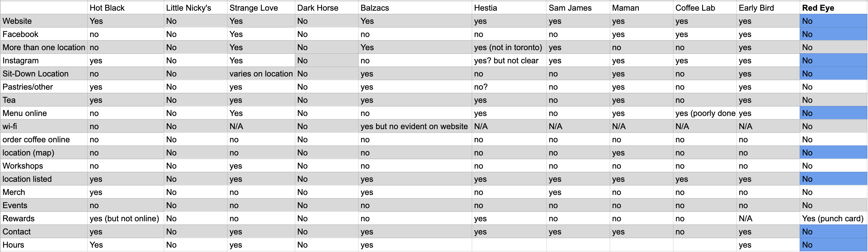
Task: Select the Red Eye column header cell
Action: tap(833, 8)
